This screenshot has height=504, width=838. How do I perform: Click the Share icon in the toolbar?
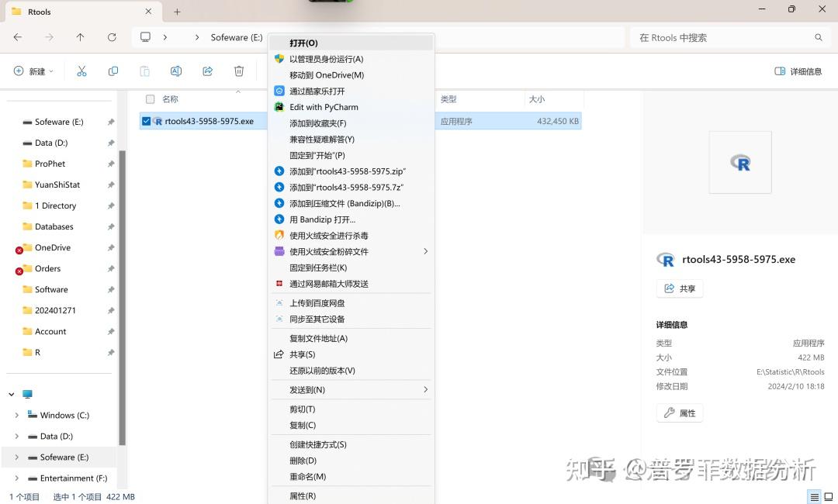coord(207,71)
